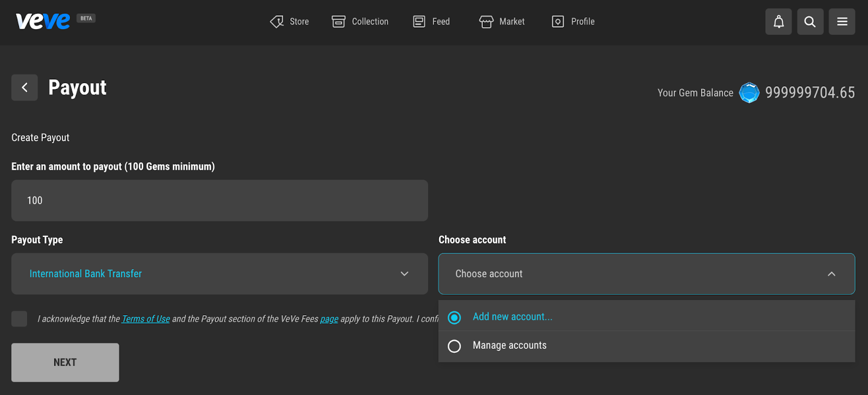Select the Add new account radio option
This screenshot has height=395, width=868.
[455, 317]
